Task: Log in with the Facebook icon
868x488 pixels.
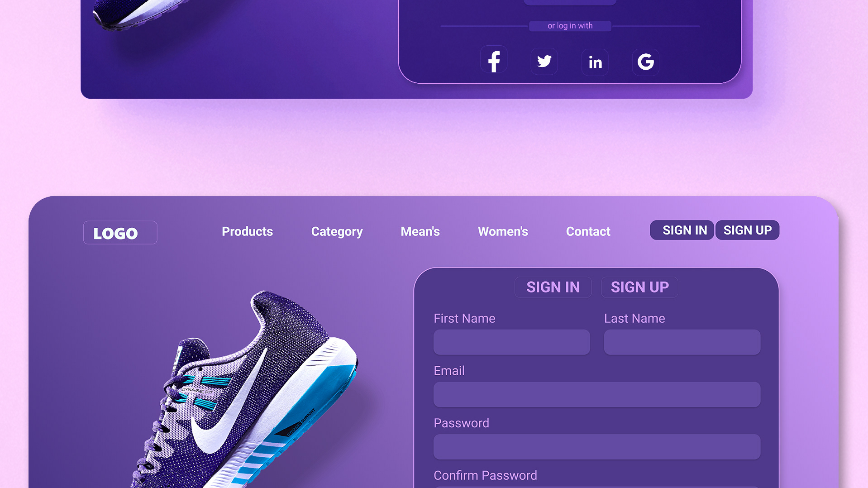Action: [494, 61]
